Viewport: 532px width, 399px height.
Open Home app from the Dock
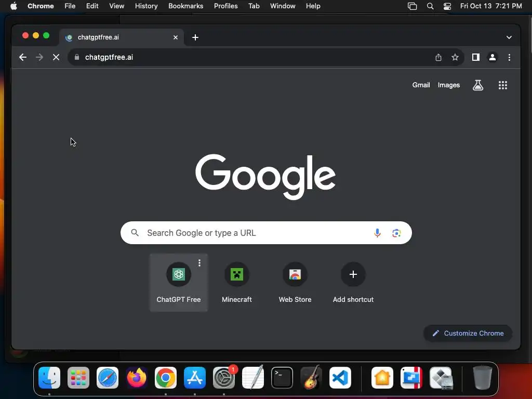382,378
